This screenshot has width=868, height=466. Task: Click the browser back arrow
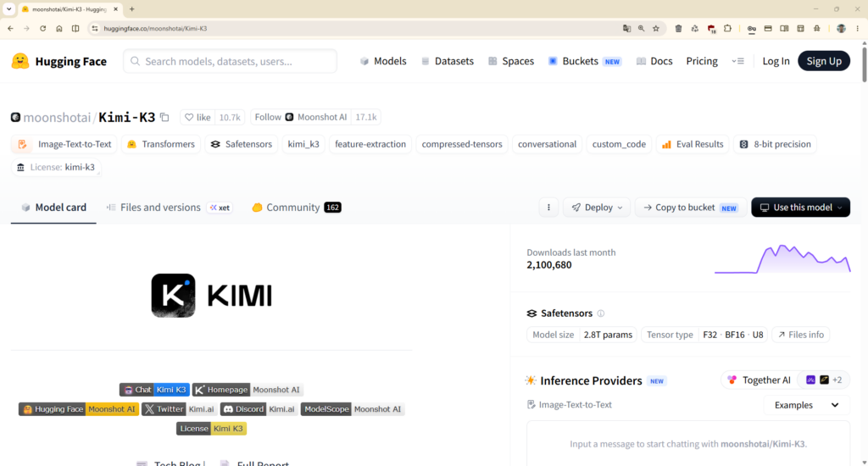(10, 28)
